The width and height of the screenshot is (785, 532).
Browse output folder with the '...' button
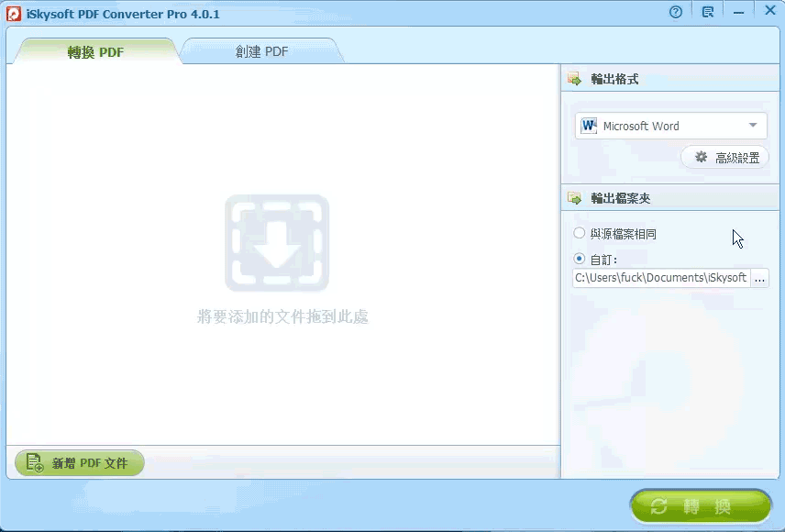[x=759, y=278]
